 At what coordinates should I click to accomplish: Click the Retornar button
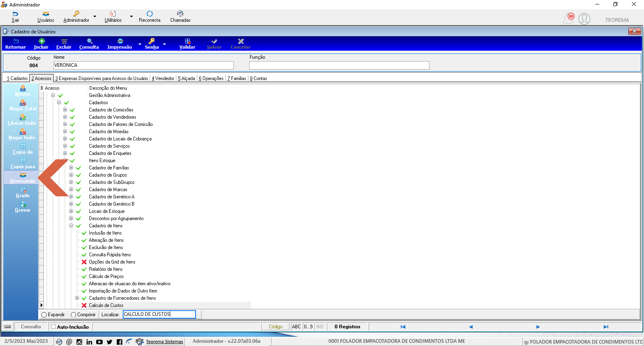(16, 44)
